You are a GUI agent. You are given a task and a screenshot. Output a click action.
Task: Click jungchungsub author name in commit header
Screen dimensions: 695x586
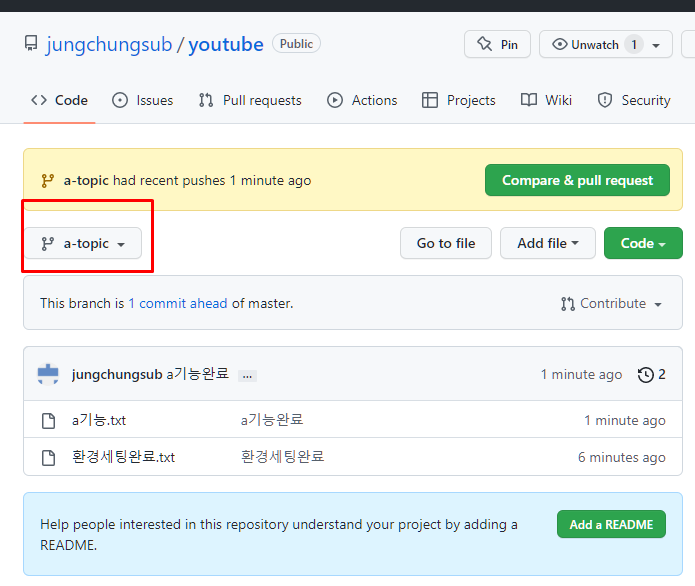(117, 375)
